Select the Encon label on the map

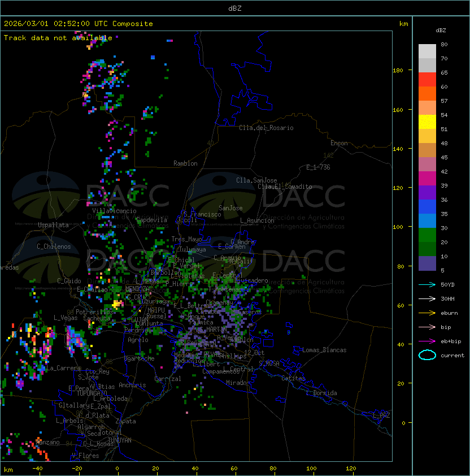click(x=339, y=143)
